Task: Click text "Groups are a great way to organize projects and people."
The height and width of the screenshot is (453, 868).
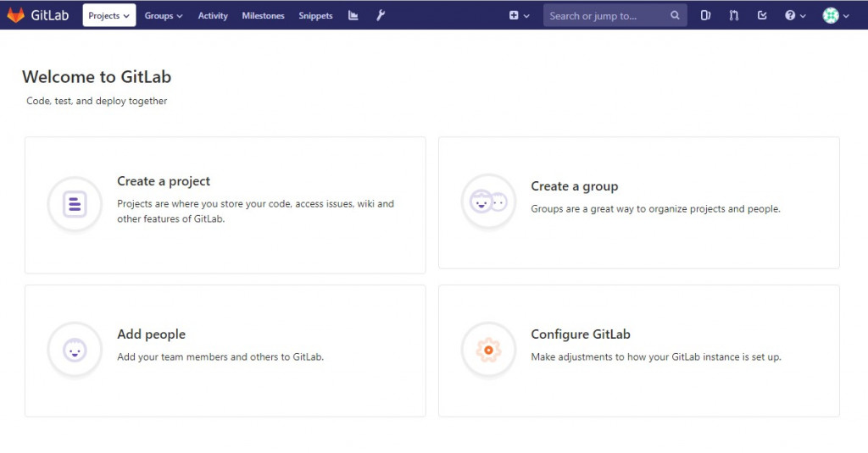Action: 655,208
